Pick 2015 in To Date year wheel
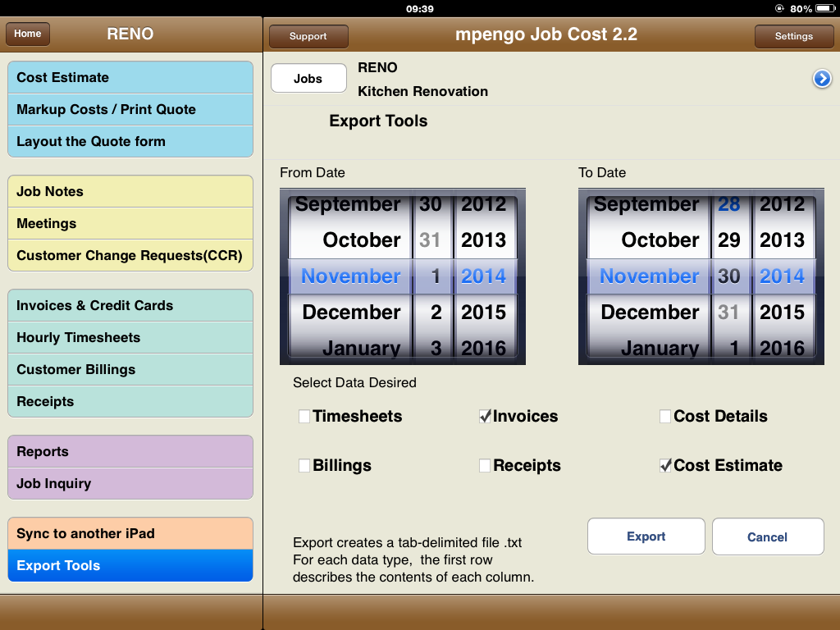Image resolution: width=840 pixels, height=630 pixels. [x=782, y=313]
